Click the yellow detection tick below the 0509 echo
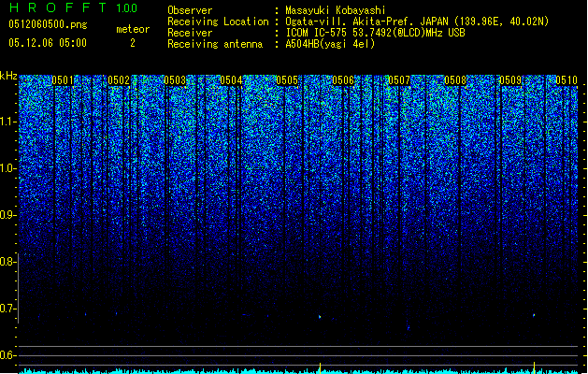This screenshot has width=588, height=374. click(x=534, y=367)
